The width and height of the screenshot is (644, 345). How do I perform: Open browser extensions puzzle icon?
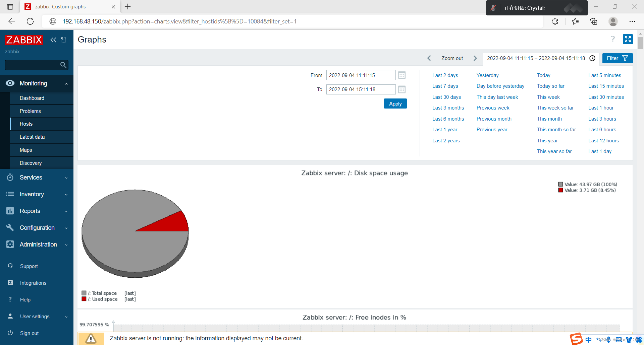pyautogui.click(x=555, y=21)
